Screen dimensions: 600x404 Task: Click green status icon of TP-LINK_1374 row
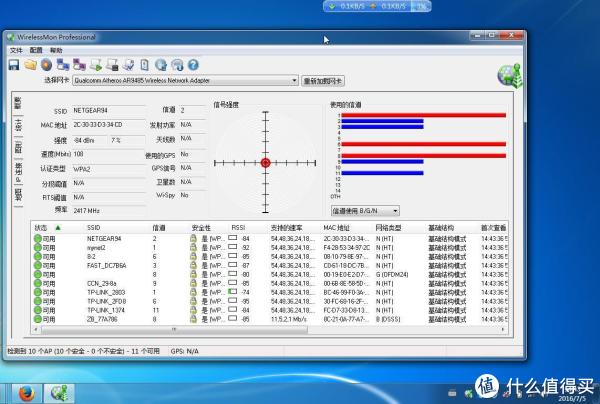point(38,310)
